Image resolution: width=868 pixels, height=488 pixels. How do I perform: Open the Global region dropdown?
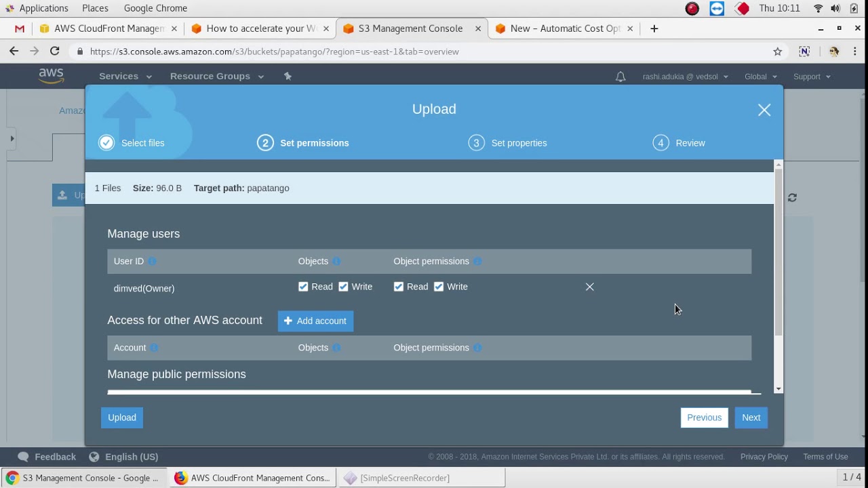[760, 77]
